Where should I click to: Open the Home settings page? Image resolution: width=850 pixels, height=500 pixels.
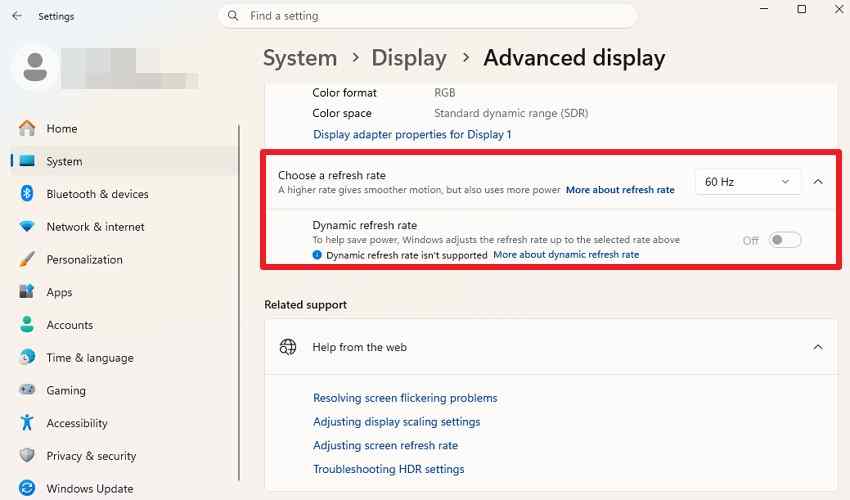tap(124, 129)
